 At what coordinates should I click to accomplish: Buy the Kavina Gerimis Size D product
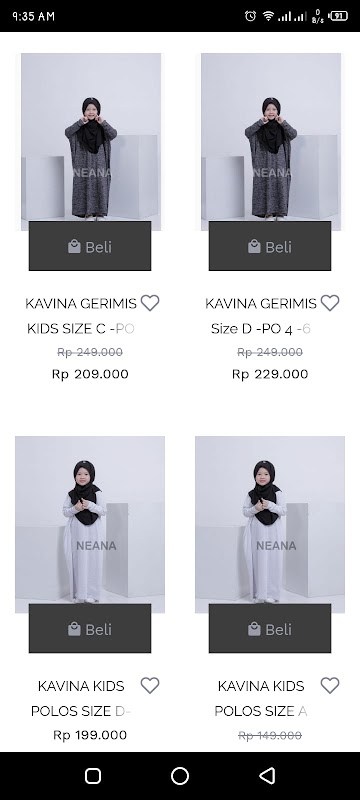point(270,246)
